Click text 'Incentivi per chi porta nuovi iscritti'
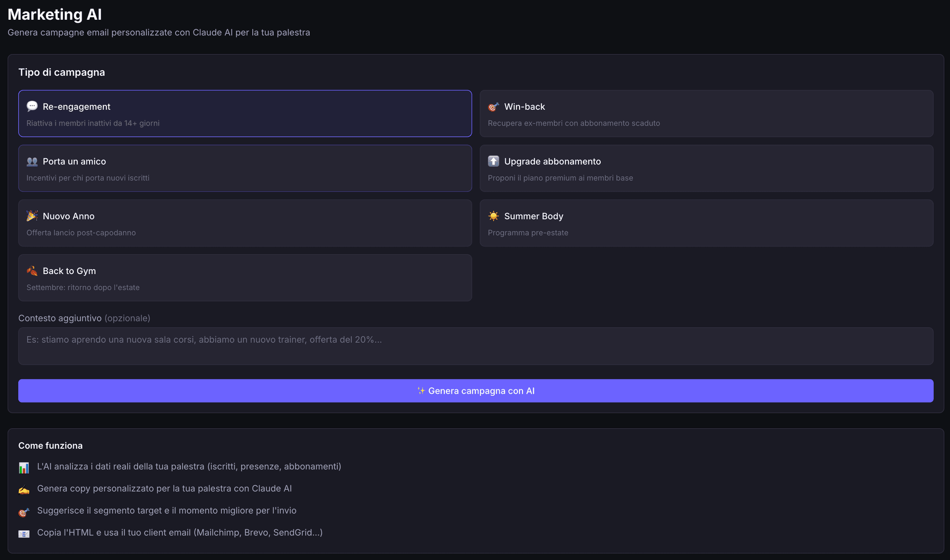The image size is (950, 560). pos(88,178)
